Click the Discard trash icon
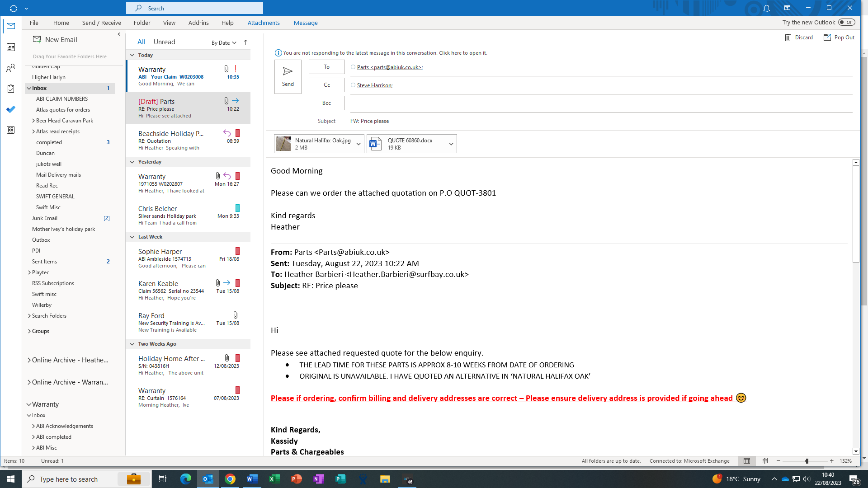Image resolution: width=868 pixels, height=488 pixels. pos(788,38)
